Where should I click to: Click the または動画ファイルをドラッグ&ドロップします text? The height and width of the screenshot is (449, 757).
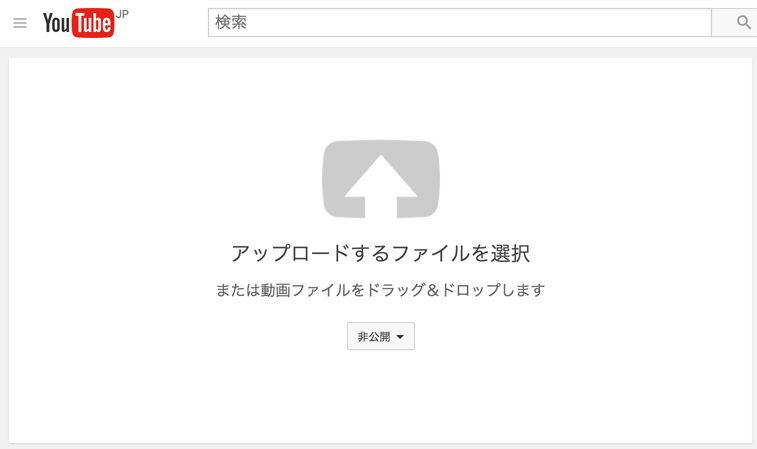click(380, 290)
